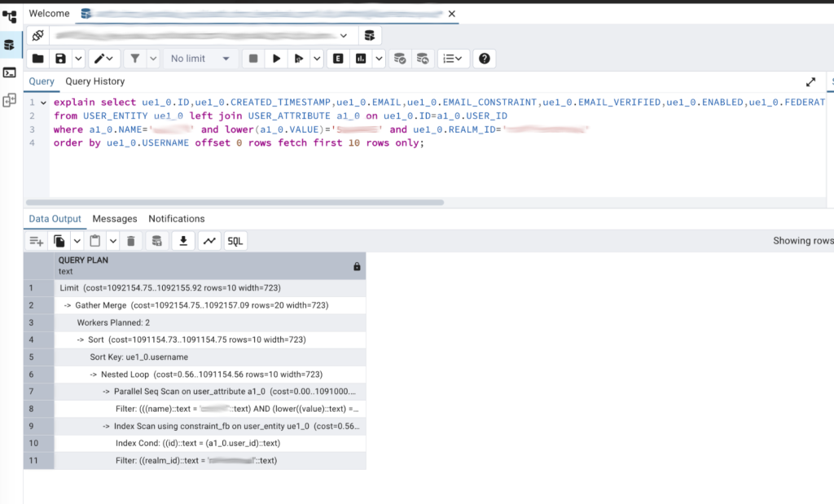834x504 pixels.
Task: Click the lock icon in QUERY PLAN header
Action: point(357,266)
